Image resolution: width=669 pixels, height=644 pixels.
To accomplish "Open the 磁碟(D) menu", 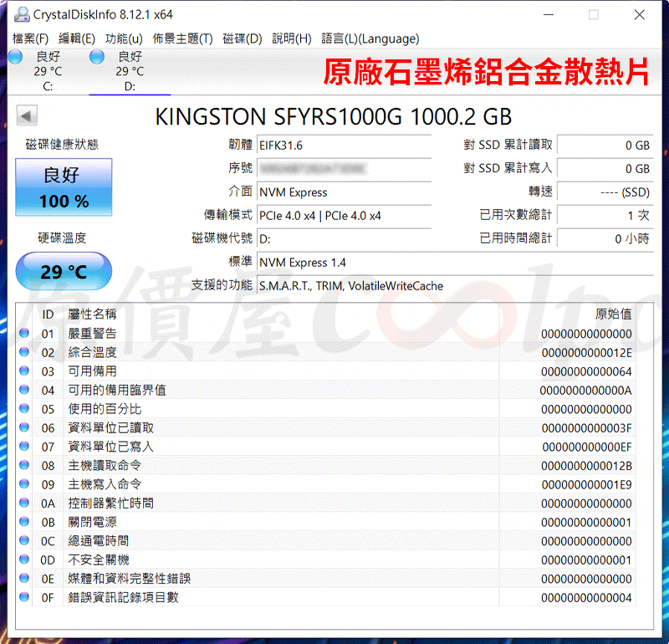I will [x=243, y=38].
